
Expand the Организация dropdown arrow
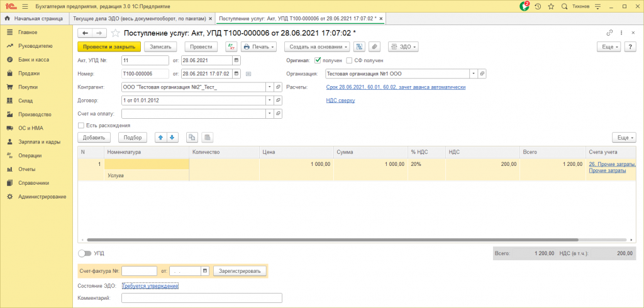474,74
